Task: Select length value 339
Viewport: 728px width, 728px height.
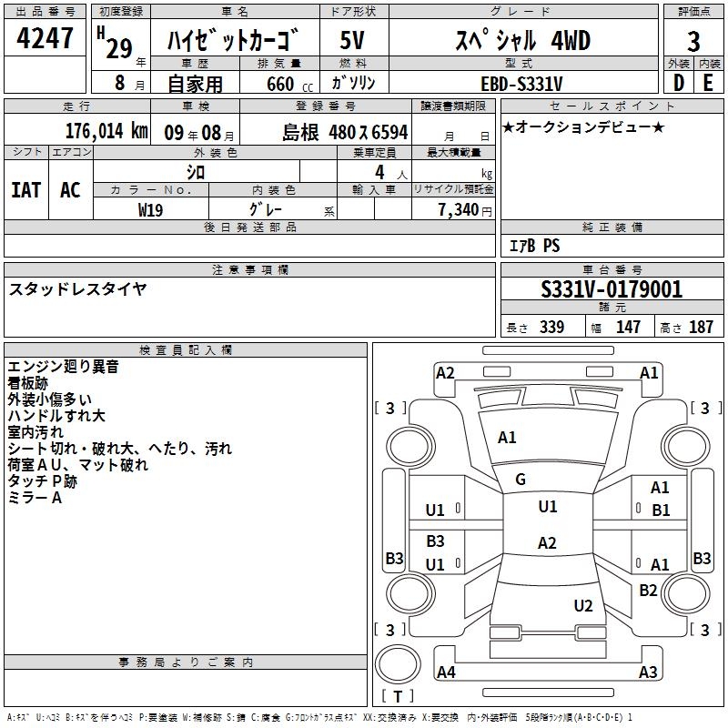Action: click(551, 327)
